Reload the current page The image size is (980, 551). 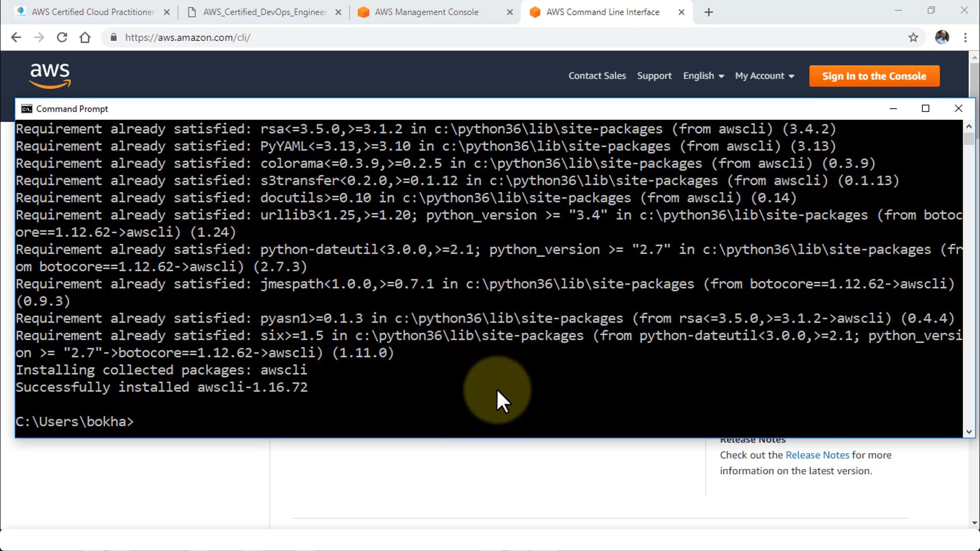click(x=62, y=37)
